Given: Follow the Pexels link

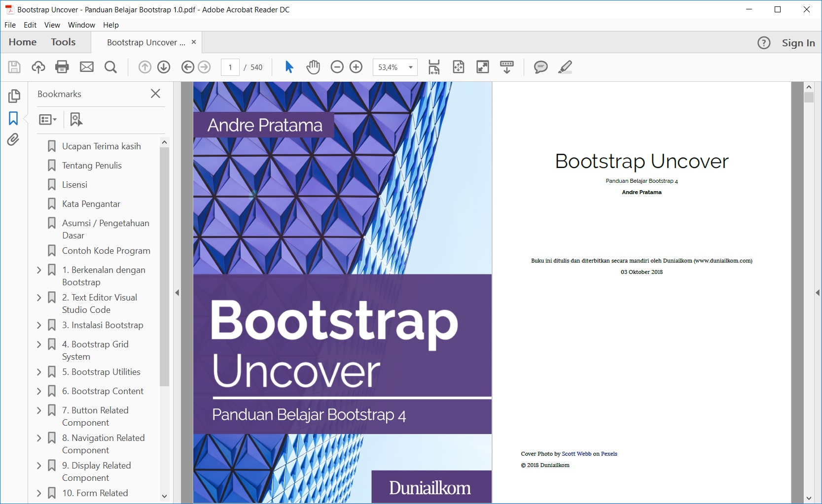Looking at the screenshot, I should (x=609, y=454).
